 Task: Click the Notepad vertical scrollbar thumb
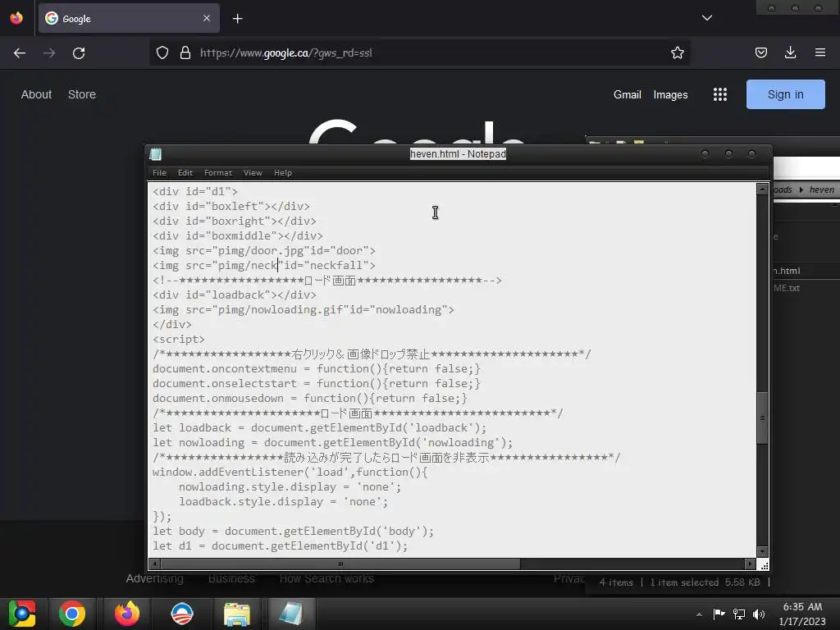(762, 418)
